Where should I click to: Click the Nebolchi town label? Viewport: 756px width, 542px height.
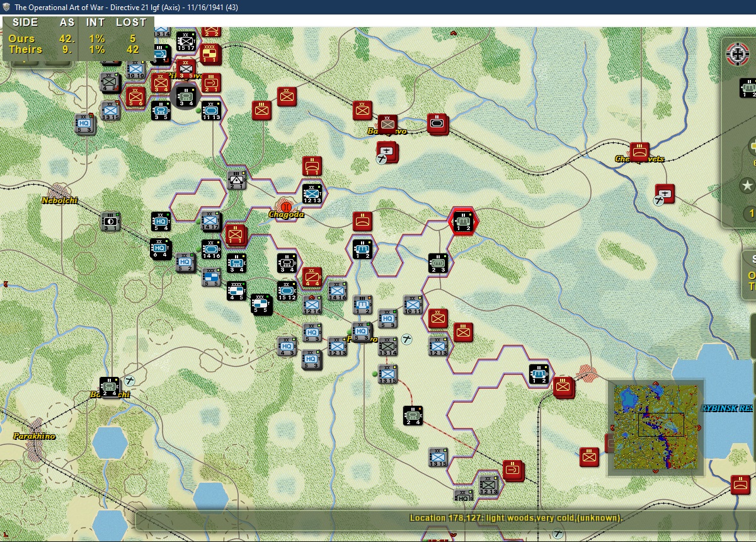click(x=60, y=200)
